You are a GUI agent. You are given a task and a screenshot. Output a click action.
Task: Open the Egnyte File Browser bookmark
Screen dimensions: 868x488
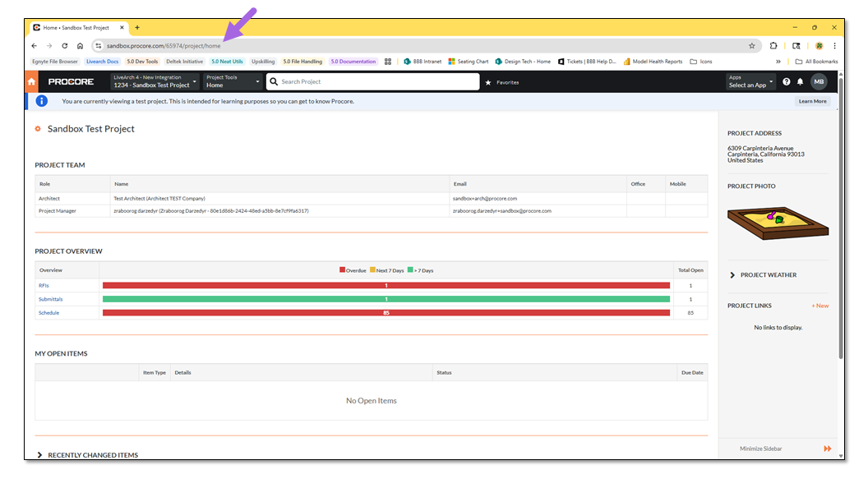tap(55, 62)
